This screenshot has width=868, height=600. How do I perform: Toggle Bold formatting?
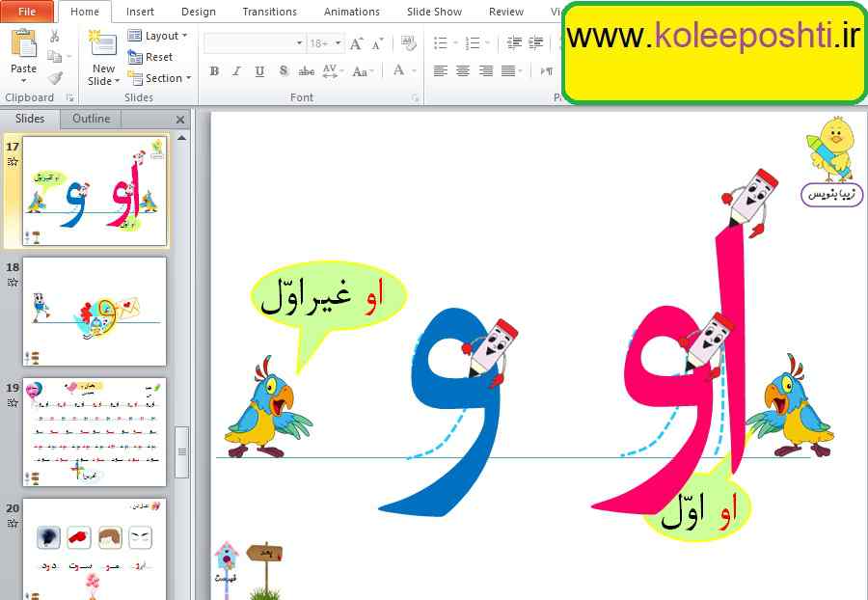tap(214, 71)
